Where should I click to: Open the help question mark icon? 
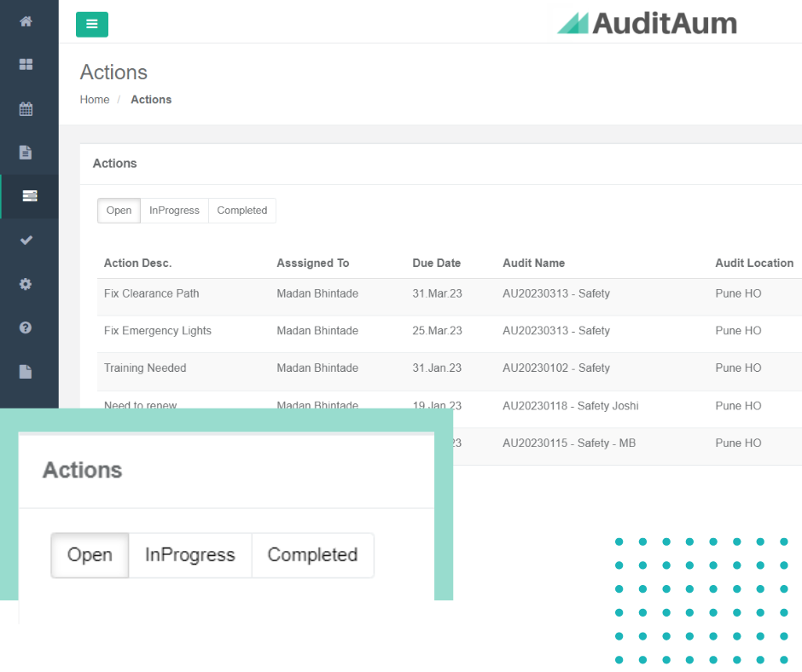[x=26, y=327]
